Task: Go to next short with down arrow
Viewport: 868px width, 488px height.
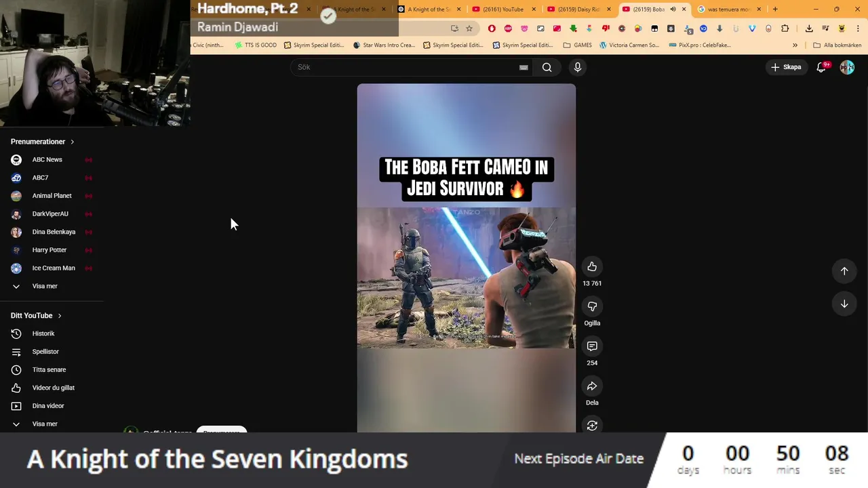Action: click(x=844, y=304)
